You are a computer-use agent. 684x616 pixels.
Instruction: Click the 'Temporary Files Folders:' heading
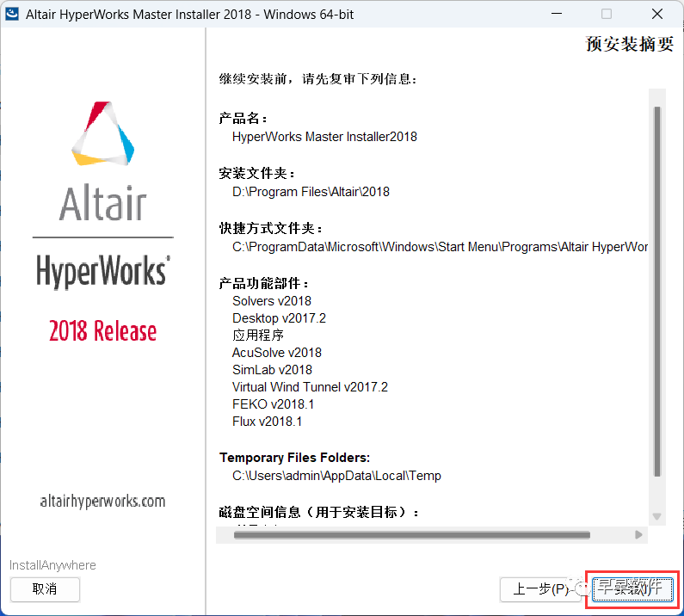(x=294, y=458)
